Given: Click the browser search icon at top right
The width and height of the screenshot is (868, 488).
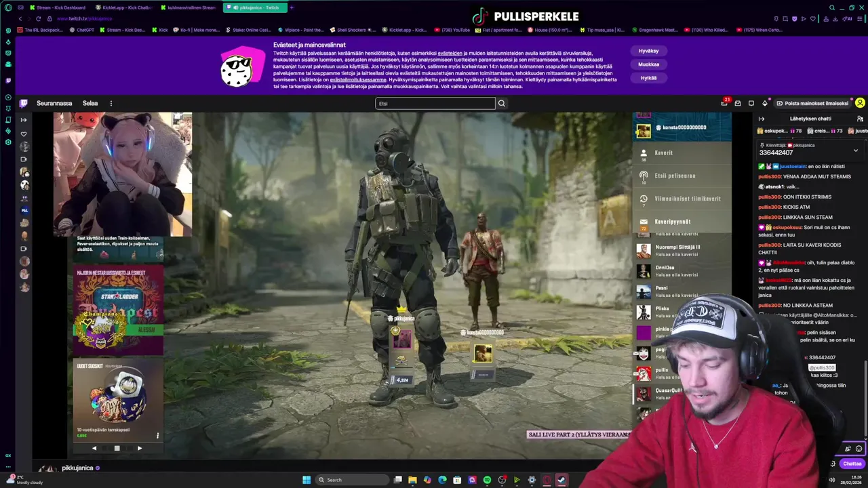Looking at the screenshot, I should pyautogui.click(x=832, y=7).
